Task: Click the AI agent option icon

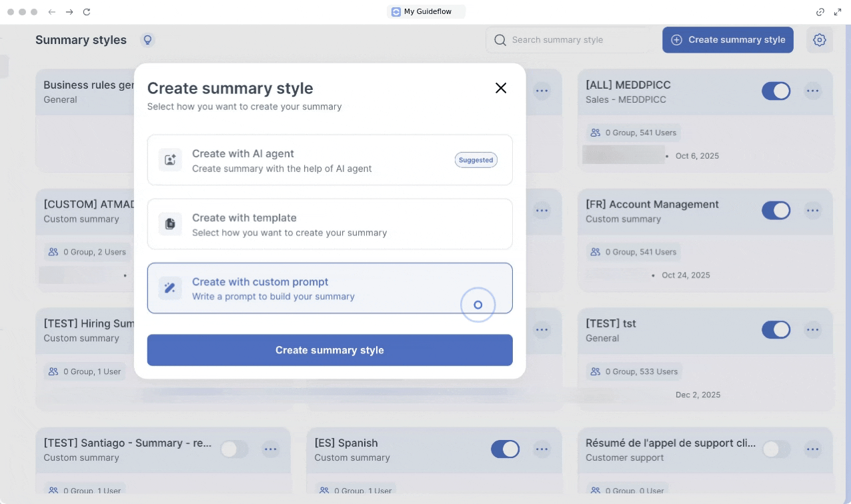Action: coord(170,160)
